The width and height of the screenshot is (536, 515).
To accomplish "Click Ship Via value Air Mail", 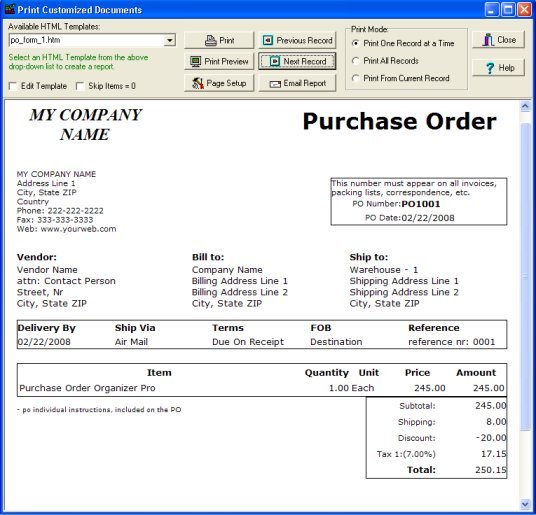I will (132, 342).
